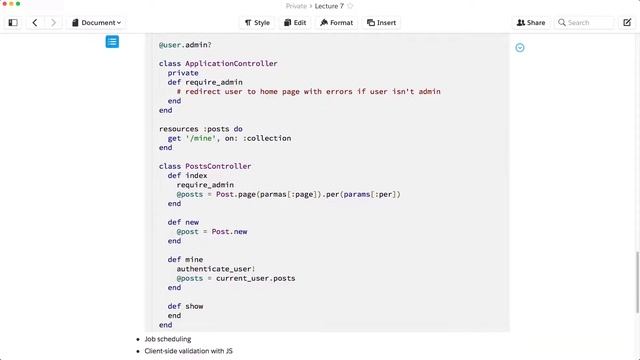Click the "def index" line
This screenshot has height=360, width=640.
(x=187, y=176)
